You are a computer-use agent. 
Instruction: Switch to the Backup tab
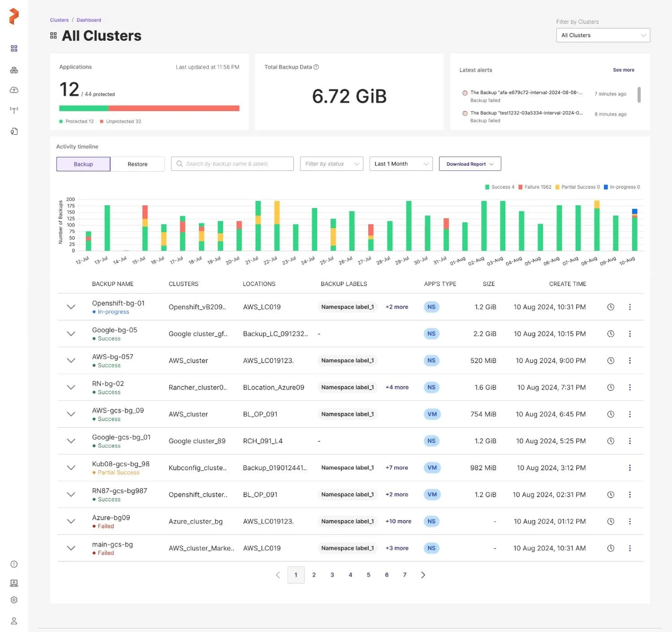[x=83, y=164]
